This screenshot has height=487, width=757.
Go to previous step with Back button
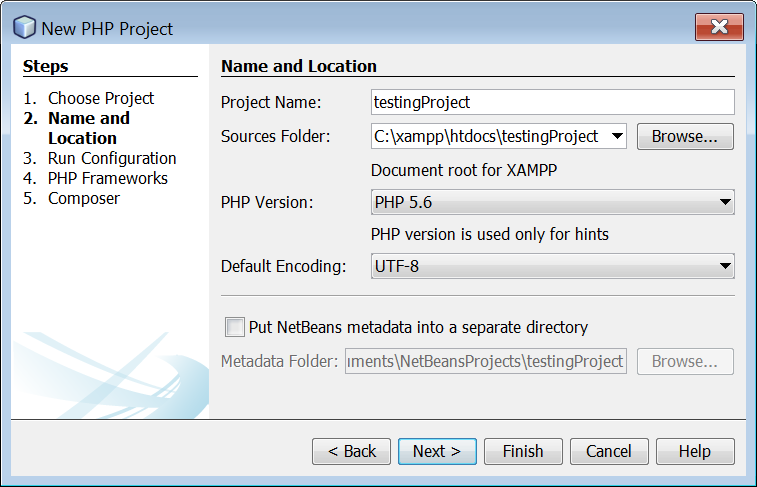pos(351,451)
